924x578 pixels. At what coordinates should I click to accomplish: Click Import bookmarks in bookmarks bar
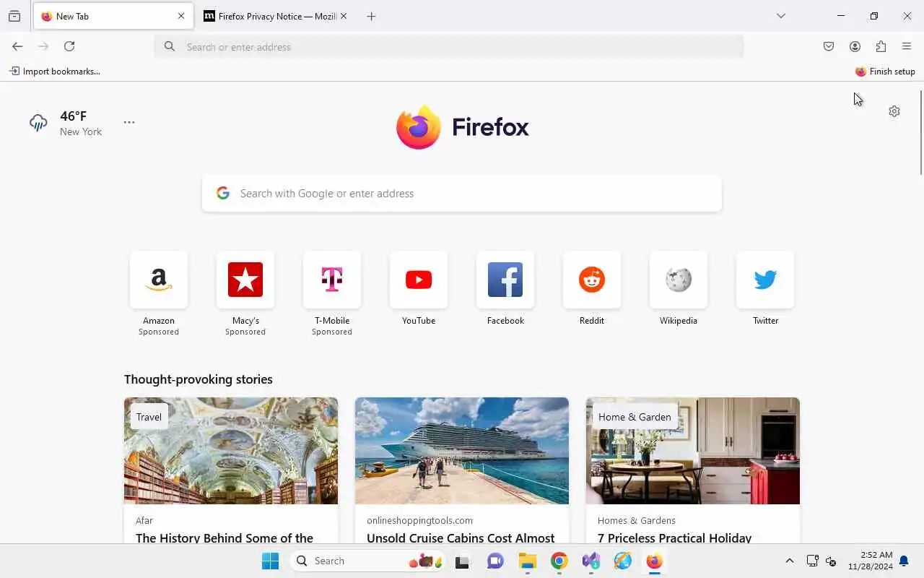55,72
